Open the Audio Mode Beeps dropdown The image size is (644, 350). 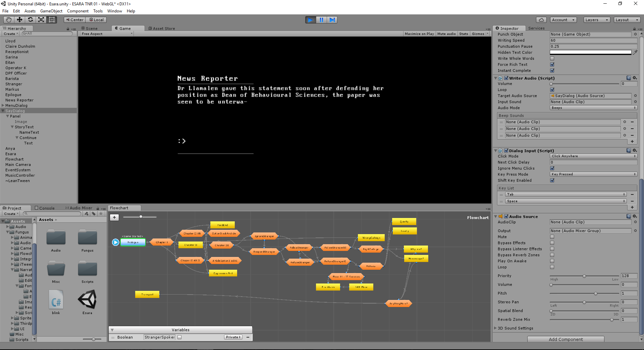point(593,108)
